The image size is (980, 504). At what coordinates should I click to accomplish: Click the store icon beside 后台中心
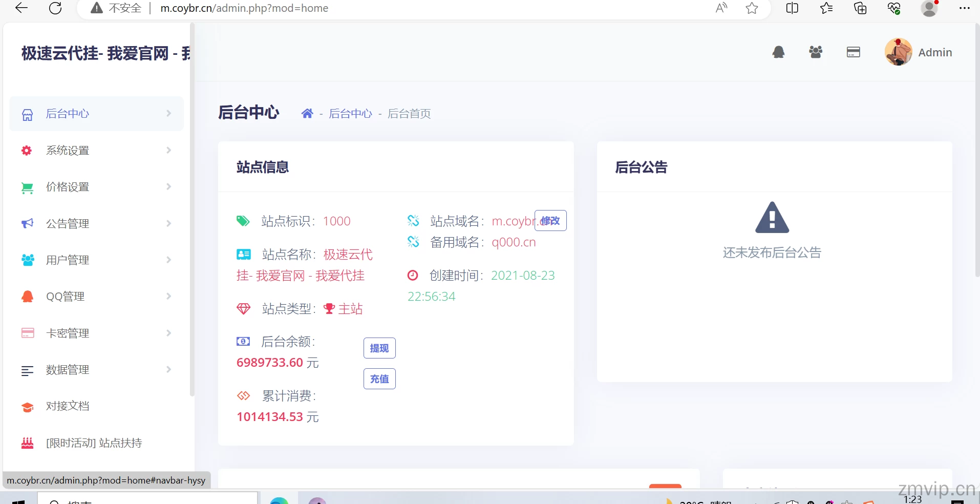point(28,114)
